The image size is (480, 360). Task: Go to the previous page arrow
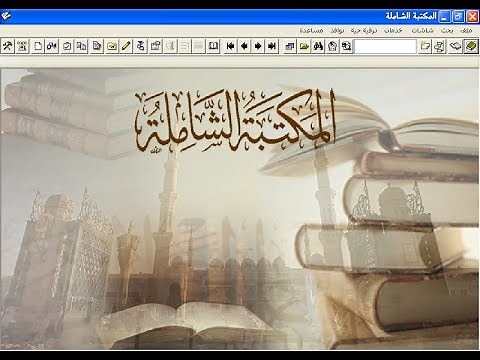tap(244, 46)
